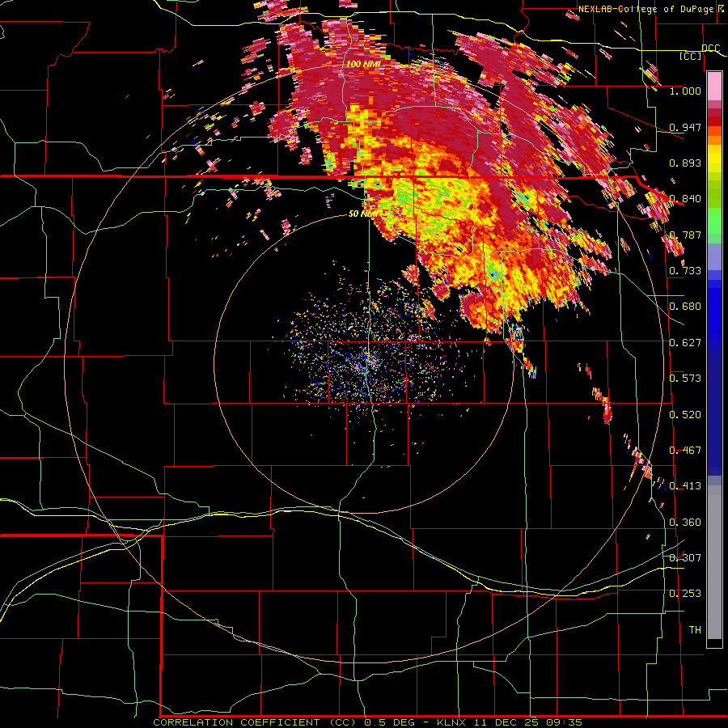Click the 0.733 scale value

pos(685,271)
